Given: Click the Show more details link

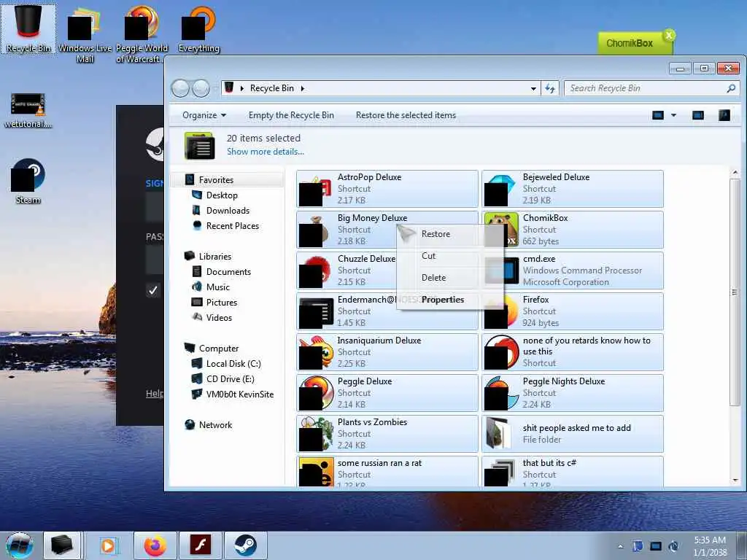Looking at the screenshot, I should coord(266,152).
